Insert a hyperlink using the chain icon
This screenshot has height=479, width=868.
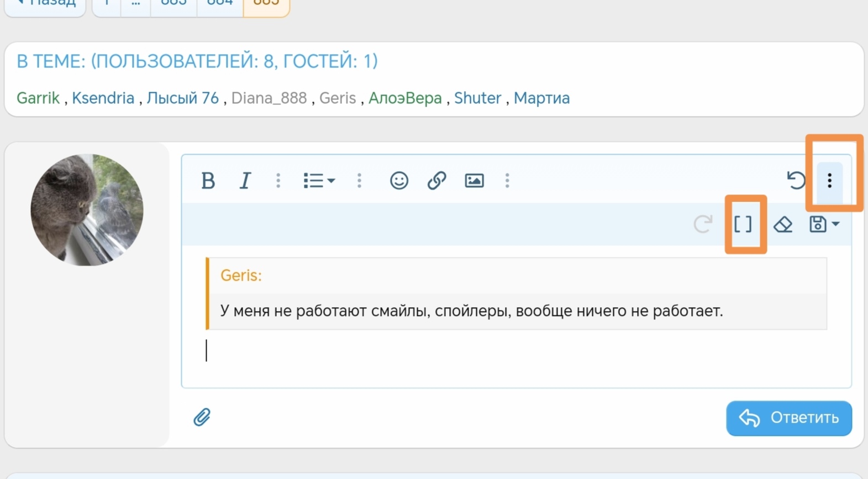(x=436, y=181)
